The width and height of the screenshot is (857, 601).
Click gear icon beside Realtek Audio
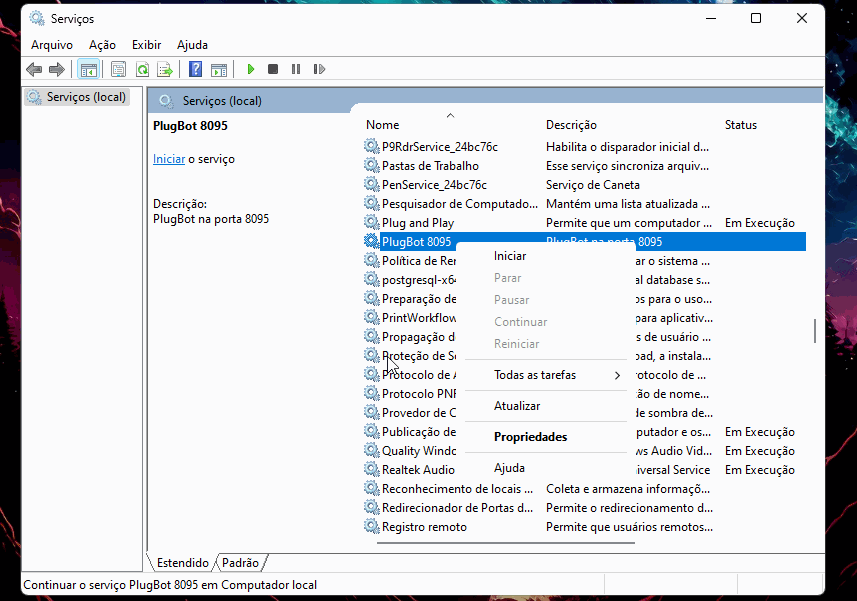coord(372,470)
